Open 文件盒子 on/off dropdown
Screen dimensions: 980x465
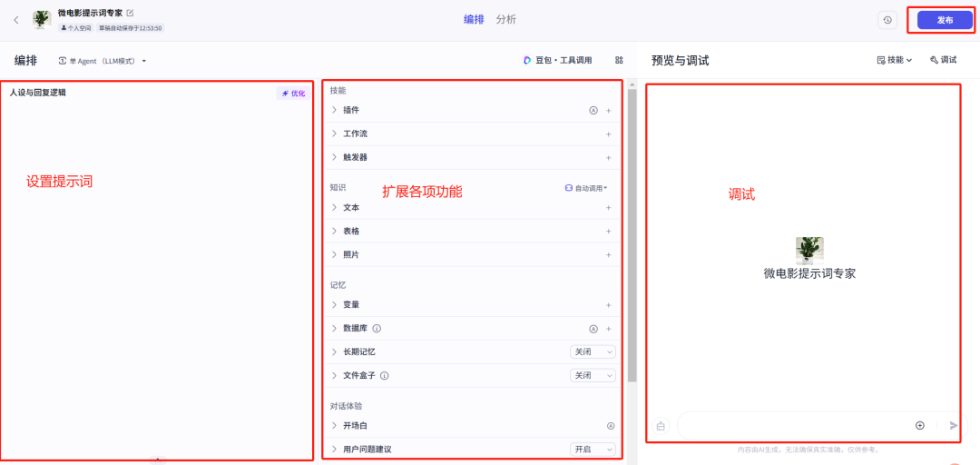tap(593, 376)
